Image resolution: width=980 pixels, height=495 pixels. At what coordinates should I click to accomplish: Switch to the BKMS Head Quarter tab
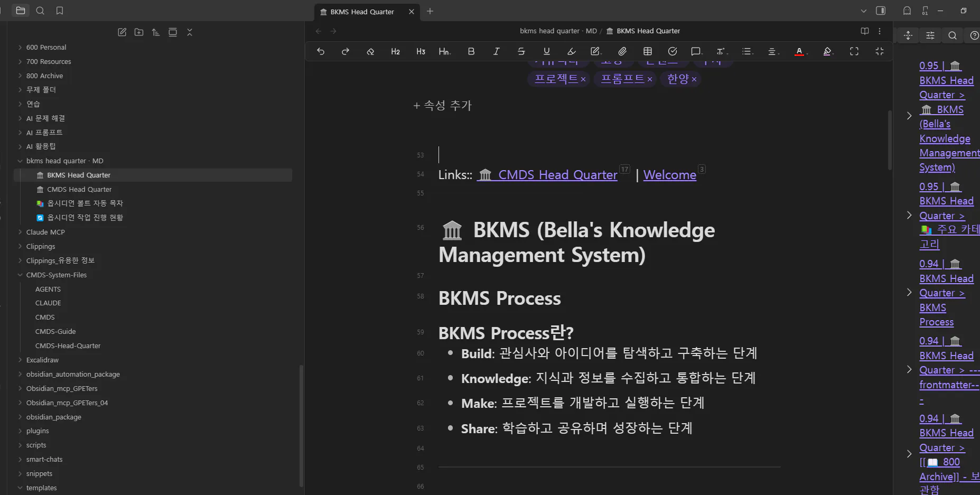click(362, 12)
